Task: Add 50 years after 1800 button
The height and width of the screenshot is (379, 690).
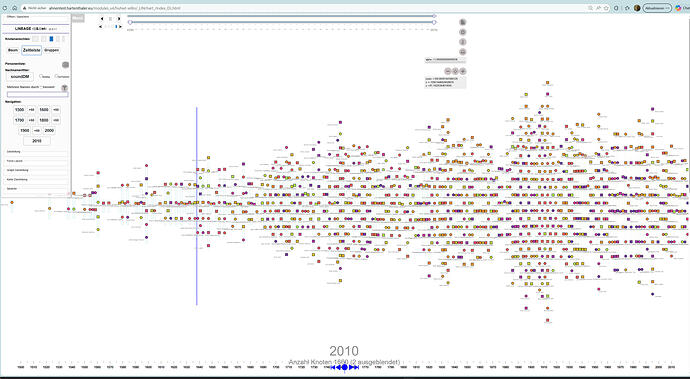Action: 56,120
